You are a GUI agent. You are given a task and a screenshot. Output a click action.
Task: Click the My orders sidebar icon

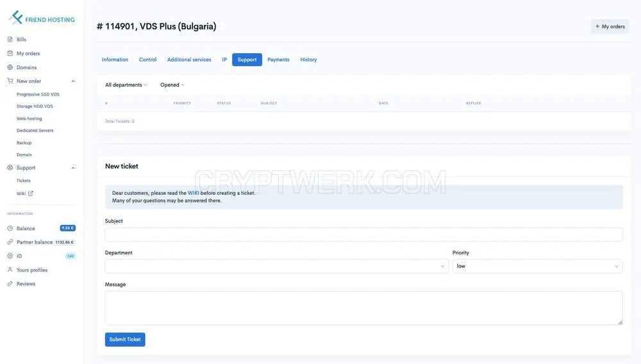[x=10, y=53]
